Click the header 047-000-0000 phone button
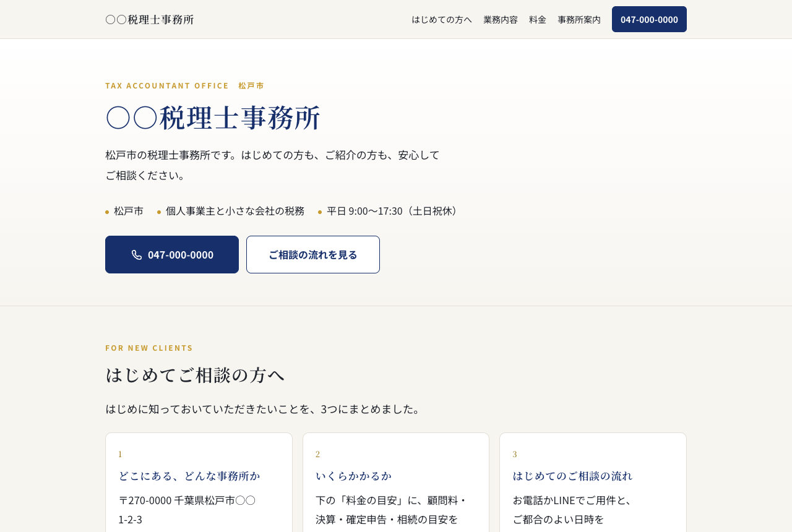The image size is (792, 532). click(649, 19)
